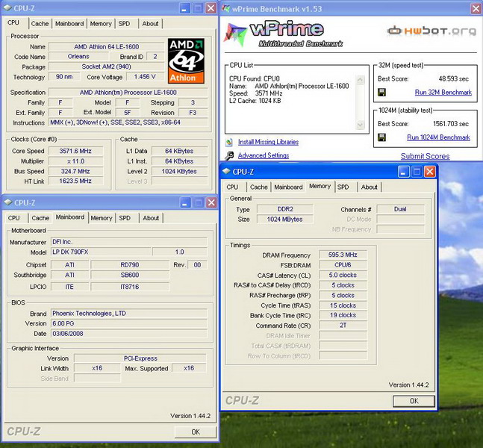This screenshot has height=448, width=483.
Task: Close the wPrime Benchmark window
Action: [476, 9]
